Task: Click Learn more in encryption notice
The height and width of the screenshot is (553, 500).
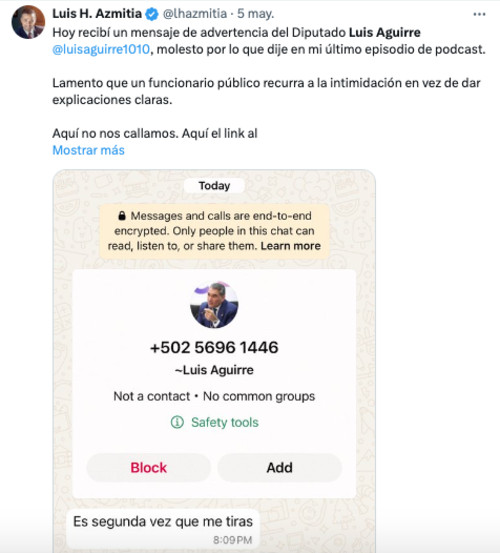Action: pyautogui.click(x=291, y=246)
